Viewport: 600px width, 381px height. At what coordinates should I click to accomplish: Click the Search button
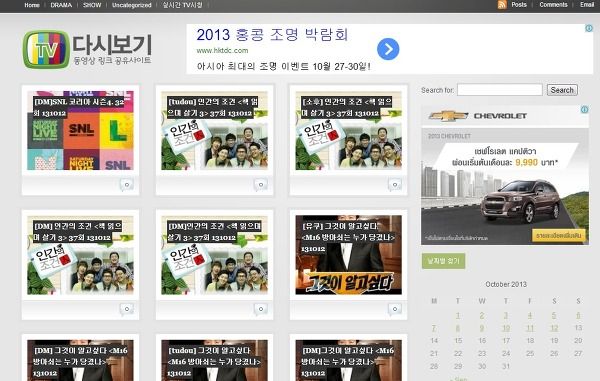click(x=562, y=90)
